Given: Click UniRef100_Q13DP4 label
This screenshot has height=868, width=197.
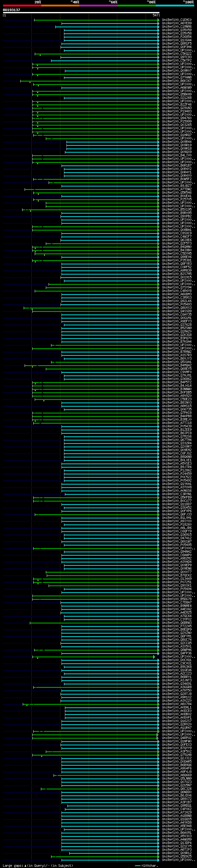Looking at the screenshot, I should (x=177, y=843).
